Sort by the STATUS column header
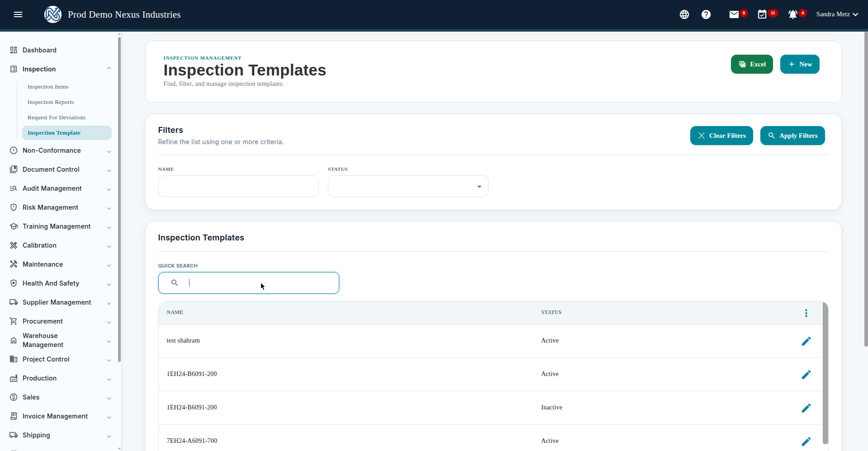Viewport: 868px width, 451px height. click(x=551, y=312)
